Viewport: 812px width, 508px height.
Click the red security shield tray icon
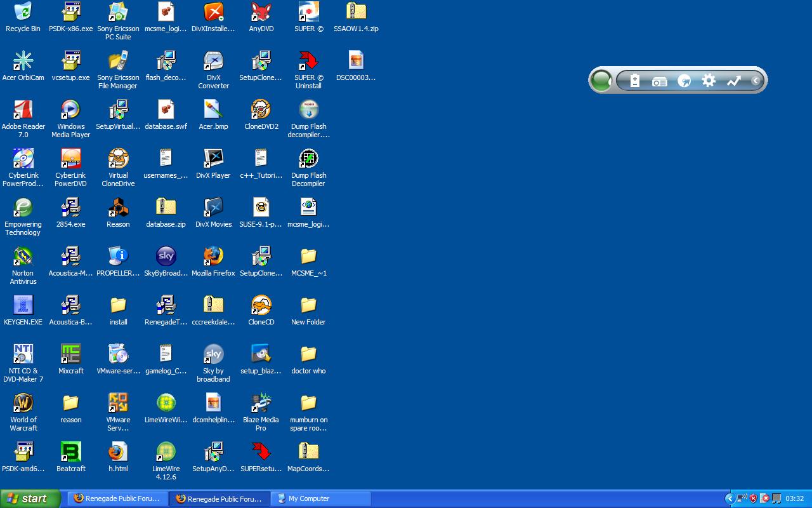[x=753, y=498]
